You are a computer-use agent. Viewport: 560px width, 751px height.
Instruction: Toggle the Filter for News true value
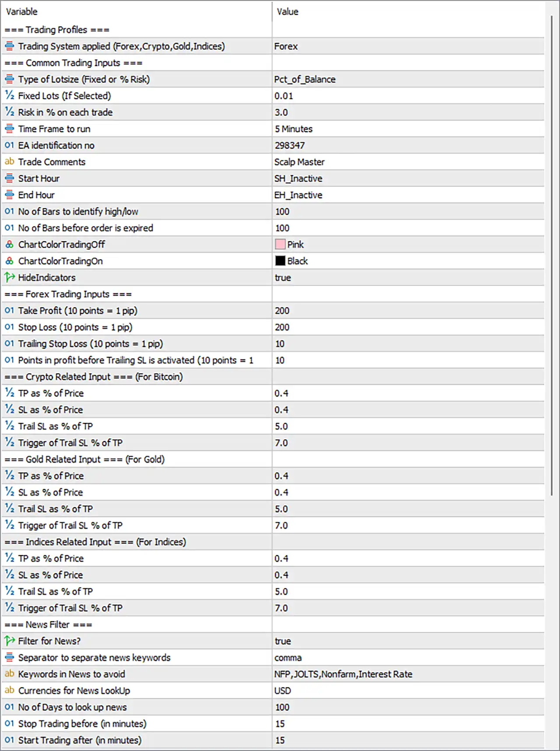[408, 641]
